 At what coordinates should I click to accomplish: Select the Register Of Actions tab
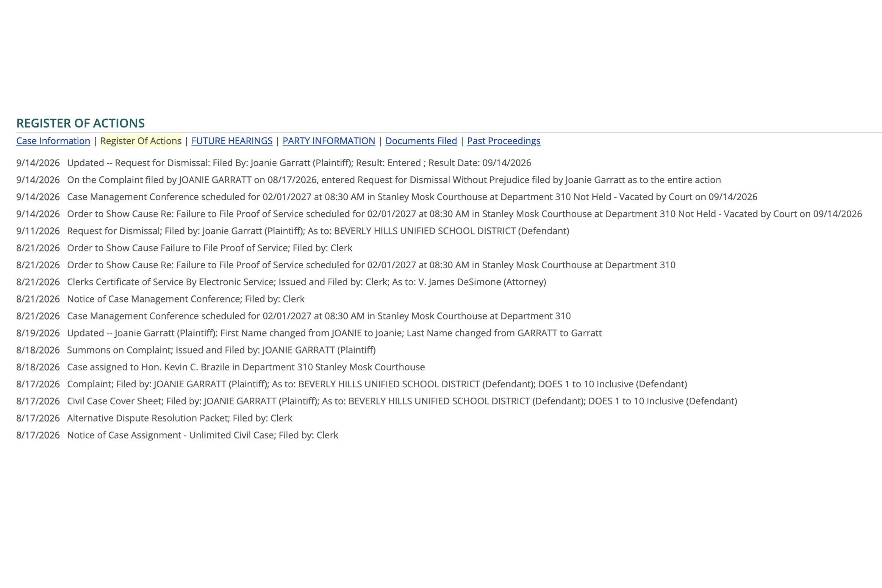point(141,141)
